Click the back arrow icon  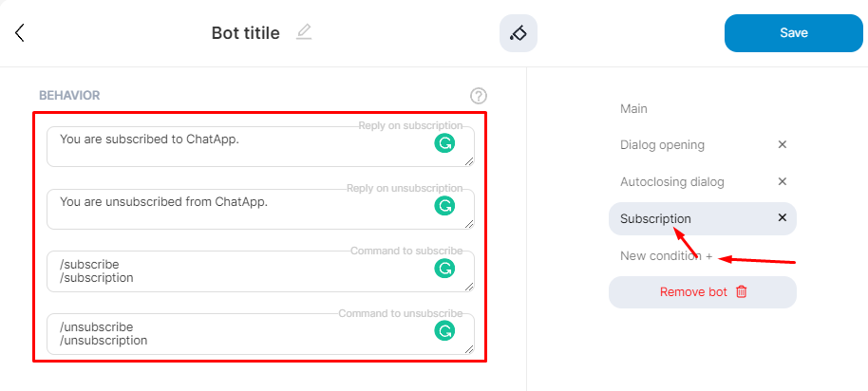(x=20, y=33)
